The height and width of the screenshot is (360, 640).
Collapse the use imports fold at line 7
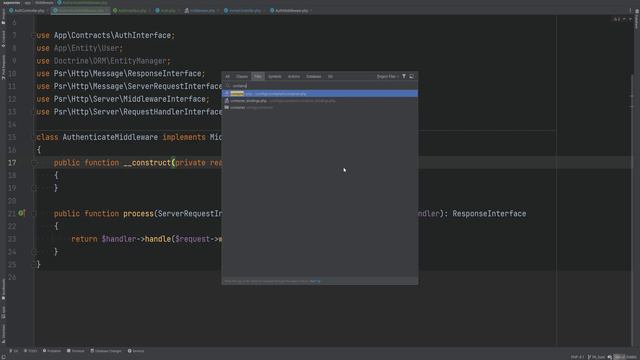[34, 36]
